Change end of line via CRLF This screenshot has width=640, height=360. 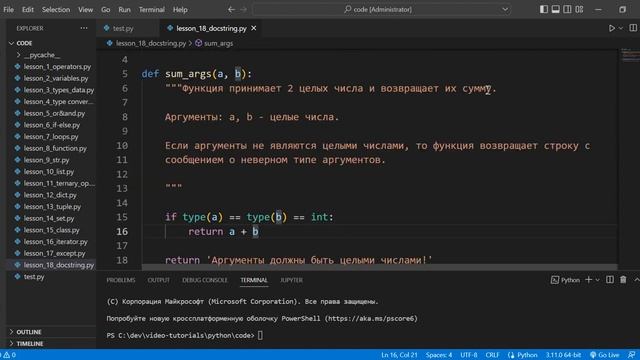492,355
